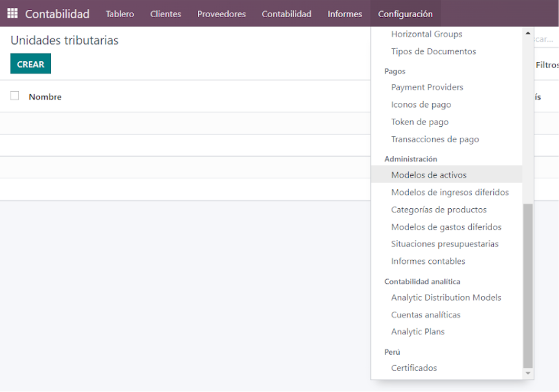Open Informes contables menu item
The width and height of the screenshot is (559, 392).
pos(428,261)
